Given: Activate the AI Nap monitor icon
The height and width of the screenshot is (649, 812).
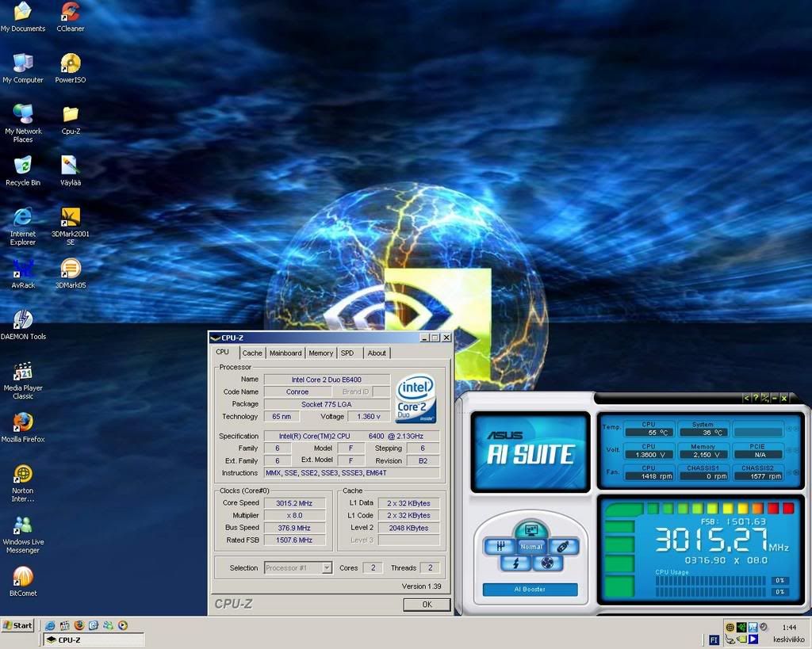Looking at the screenshot, I should pos(530,529).
